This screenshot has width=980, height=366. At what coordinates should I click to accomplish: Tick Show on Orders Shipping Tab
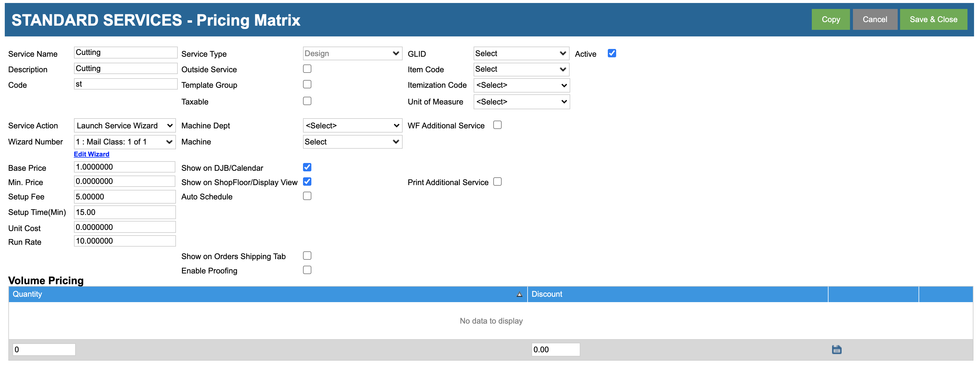pos(307,256)
